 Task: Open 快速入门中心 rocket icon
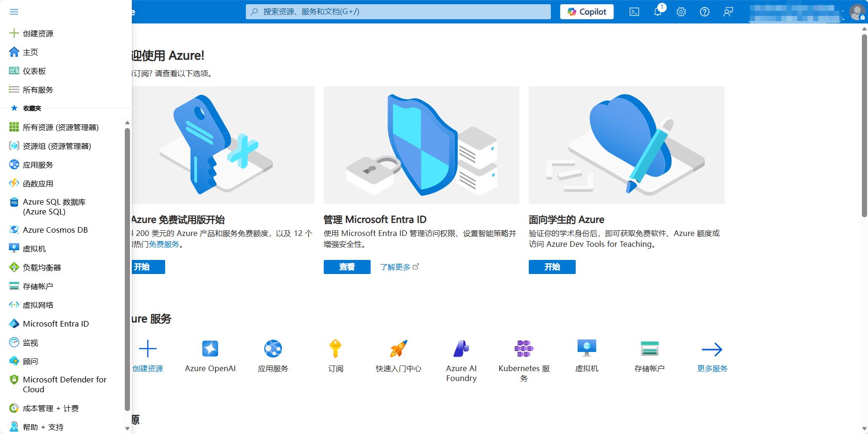point(398,349)
